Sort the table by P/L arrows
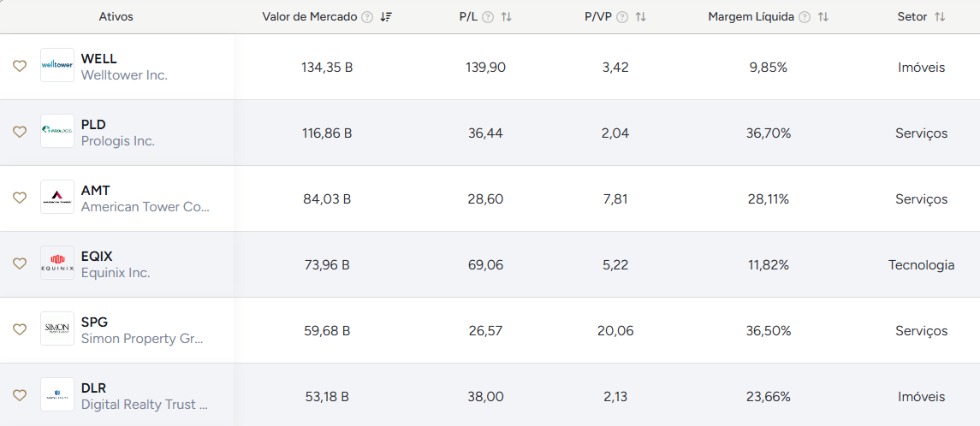 tap(507, 17)
